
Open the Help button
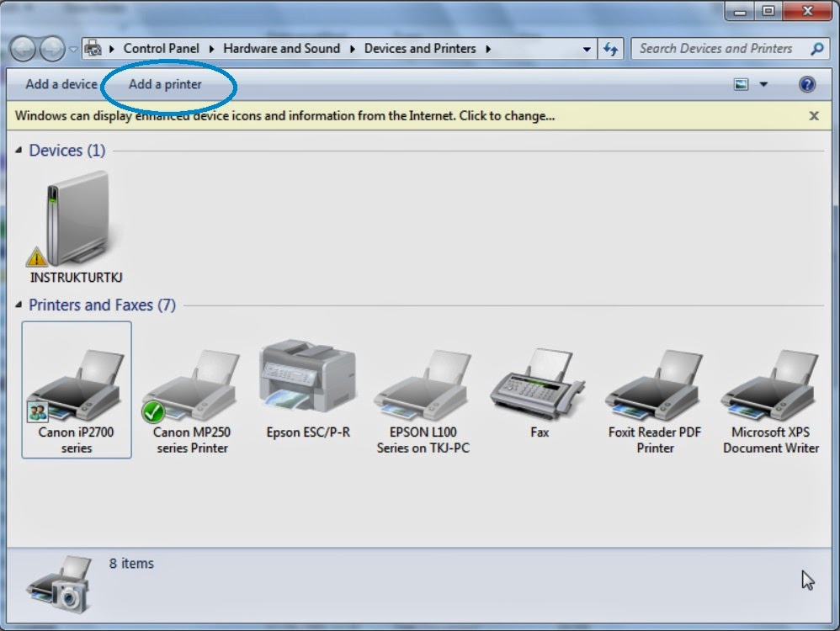coord(806,84)
